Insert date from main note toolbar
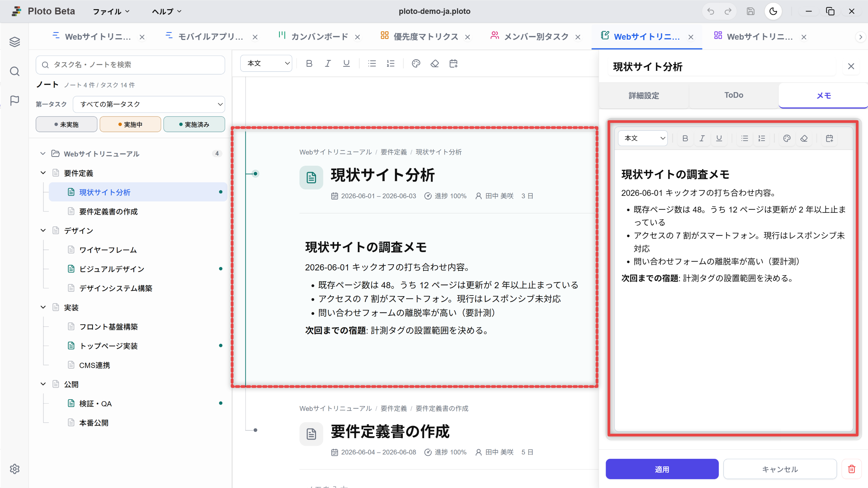The height and width of the screenshot is (488, 868). click(x=453, y=63)
